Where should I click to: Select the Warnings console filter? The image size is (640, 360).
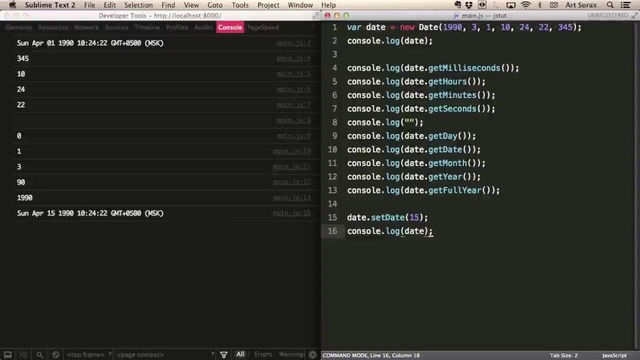291,354
